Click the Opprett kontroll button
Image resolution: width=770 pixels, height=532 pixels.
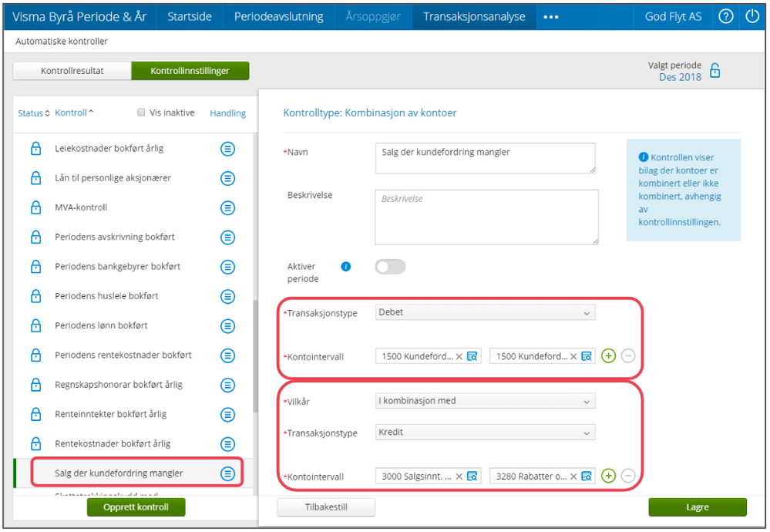pyautogui.click(x=136, y=507)
